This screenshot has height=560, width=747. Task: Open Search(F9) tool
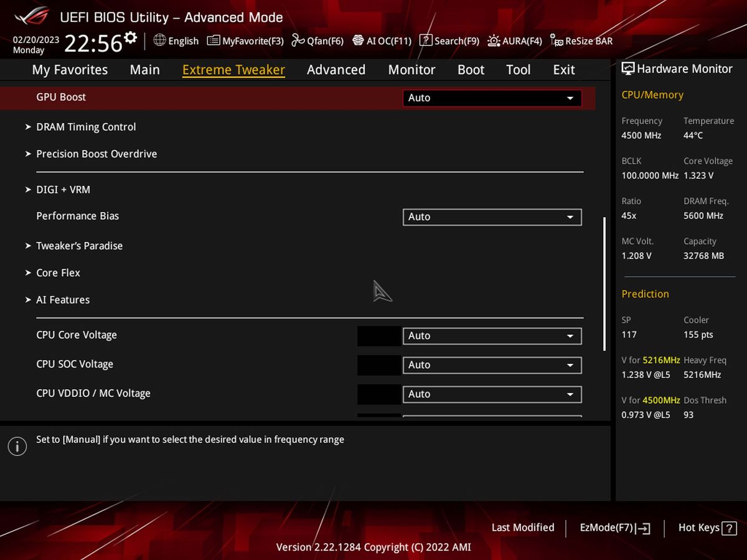tap(449, 41)
